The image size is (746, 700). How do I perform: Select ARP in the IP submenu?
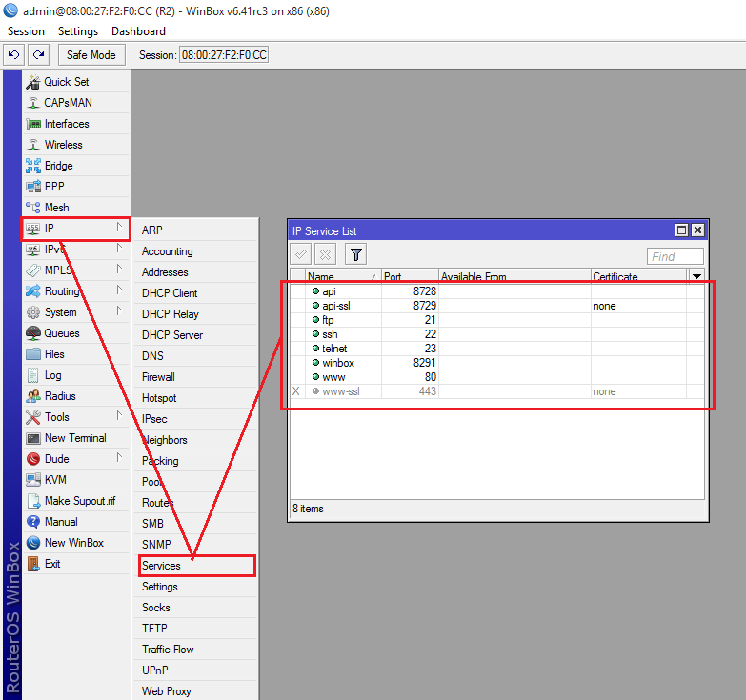[195, 230]
